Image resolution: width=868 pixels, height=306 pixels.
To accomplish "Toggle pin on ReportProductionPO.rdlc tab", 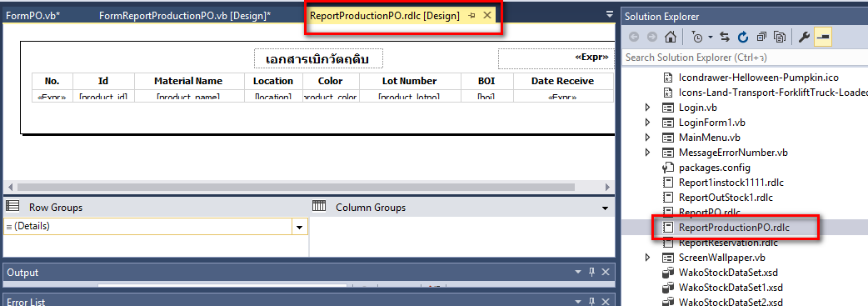I will [x=471, y=16].
